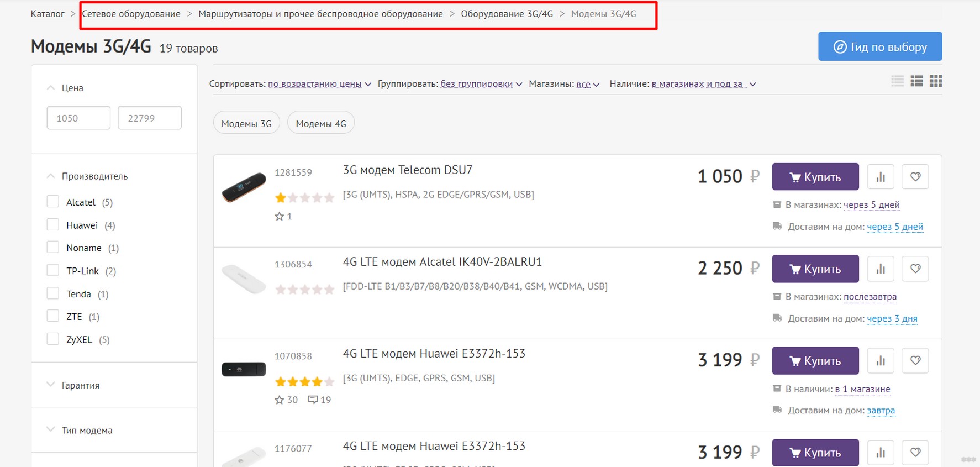This screenshot has height=467, width=980.
Task: Open Huawei home delivery завтра
Action: click(x=881, y=411)
